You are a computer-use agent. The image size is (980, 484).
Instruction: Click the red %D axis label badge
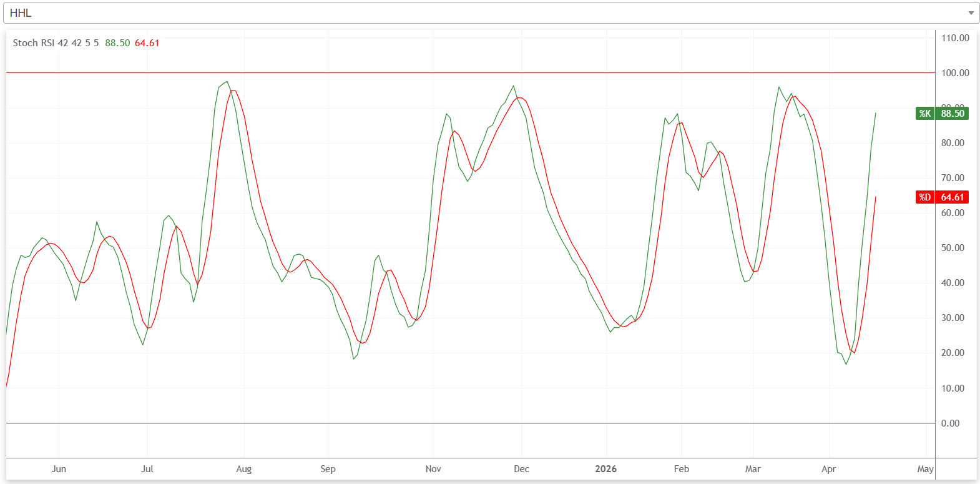924,197
